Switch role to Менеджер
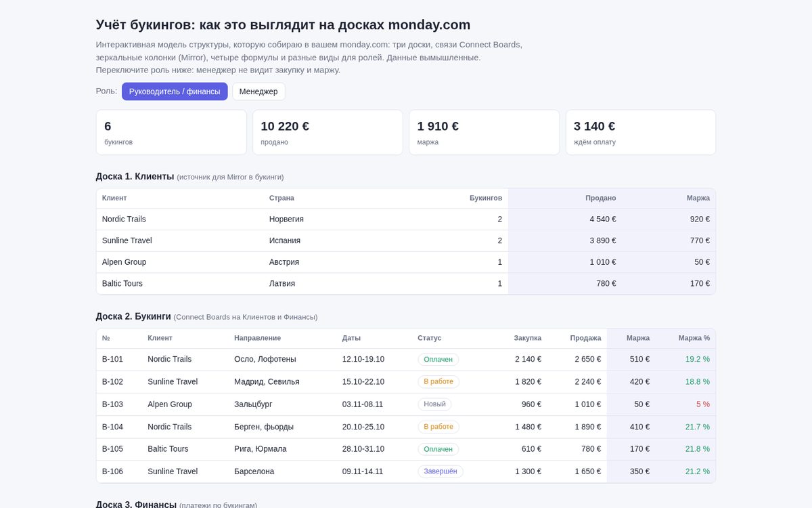The height and width of the screenshot is (508, 812). 258,91
